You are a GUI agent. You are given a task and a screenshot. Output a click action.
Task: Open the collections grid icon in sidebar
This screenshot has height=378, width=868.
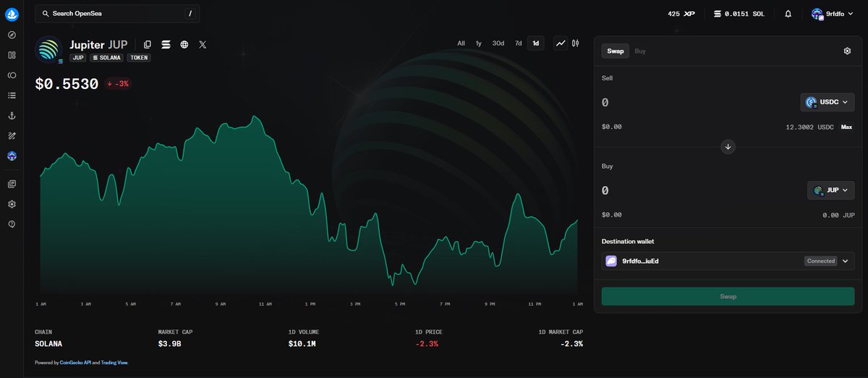click(12, 55)
